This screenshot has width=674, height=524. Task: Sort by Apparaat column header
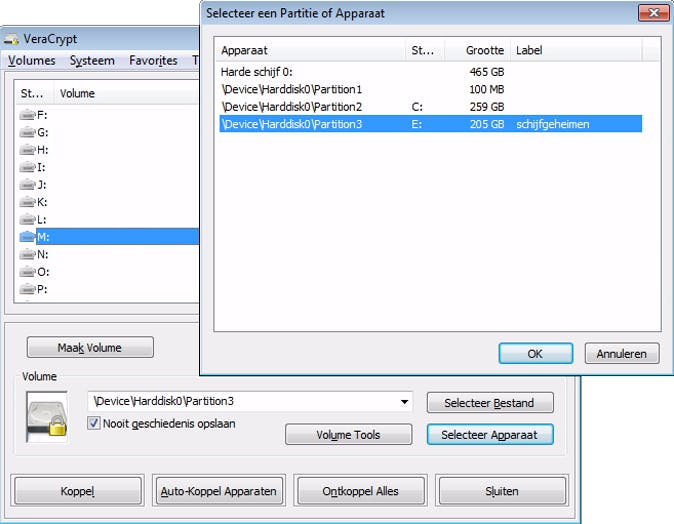click(310, 50)
